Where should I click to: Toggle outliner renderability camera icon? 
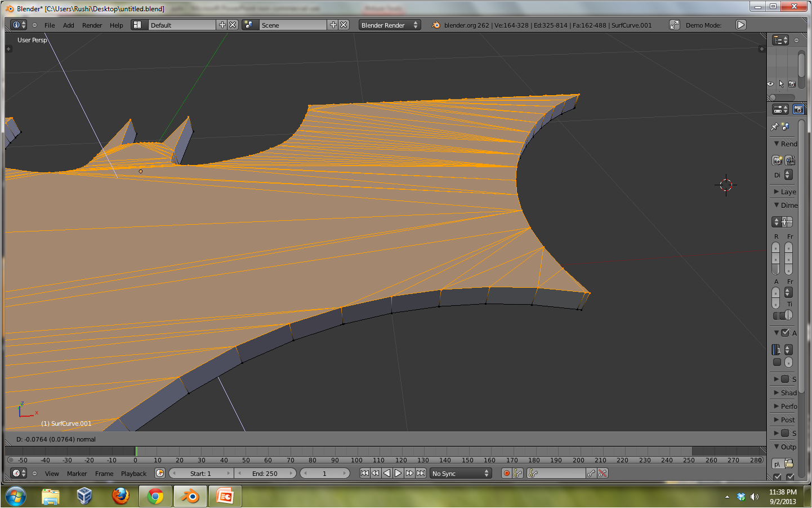tap(792, 84)
